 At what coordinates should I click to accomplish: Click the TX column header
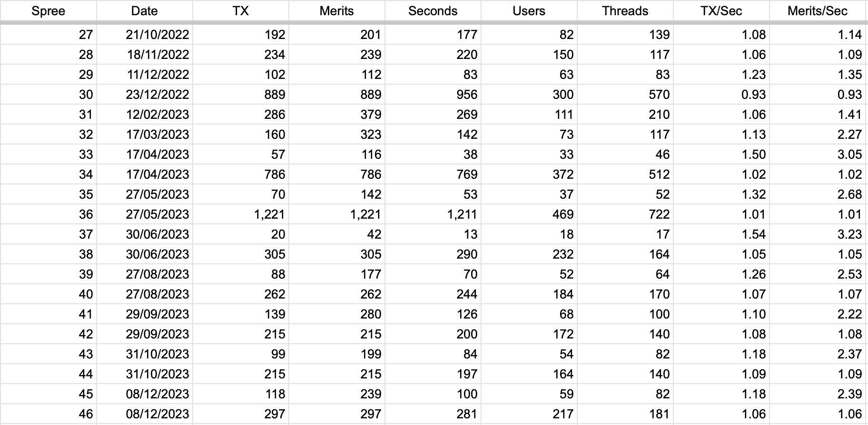pyautogui.click(x=240, y=11)
